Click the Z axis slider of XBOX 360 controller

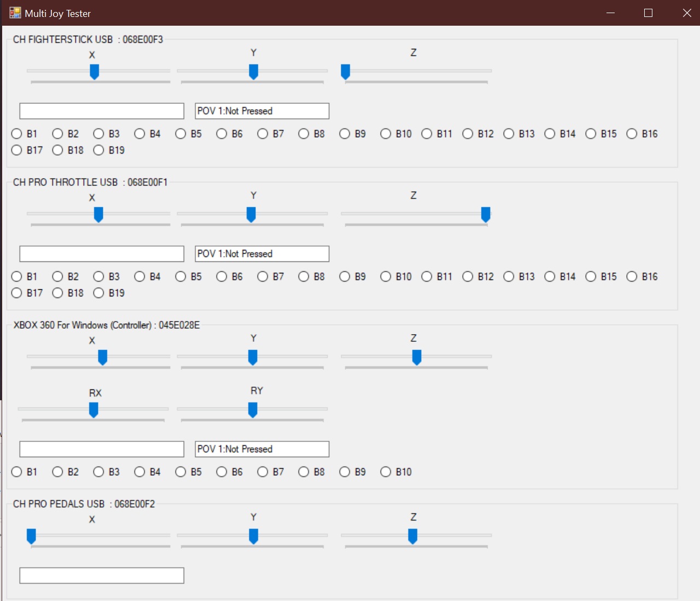416,358
